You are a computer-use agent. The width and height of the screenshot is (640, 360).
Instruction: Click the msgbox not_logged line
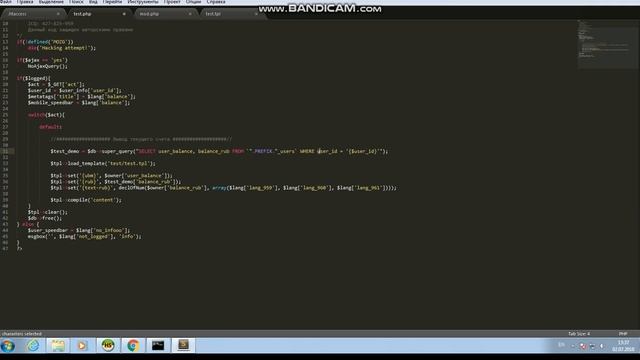[x=84, y=236]
